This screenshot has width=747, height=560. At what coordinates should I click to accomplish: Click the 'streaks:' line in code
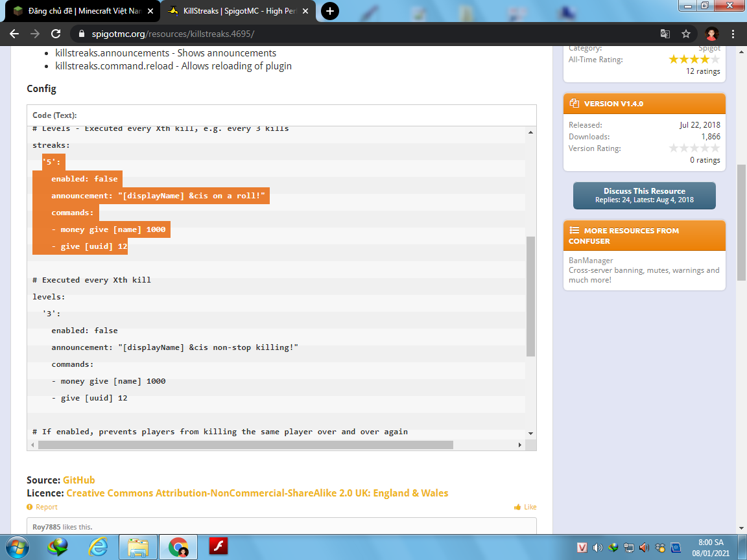click(x=51, y=145)
